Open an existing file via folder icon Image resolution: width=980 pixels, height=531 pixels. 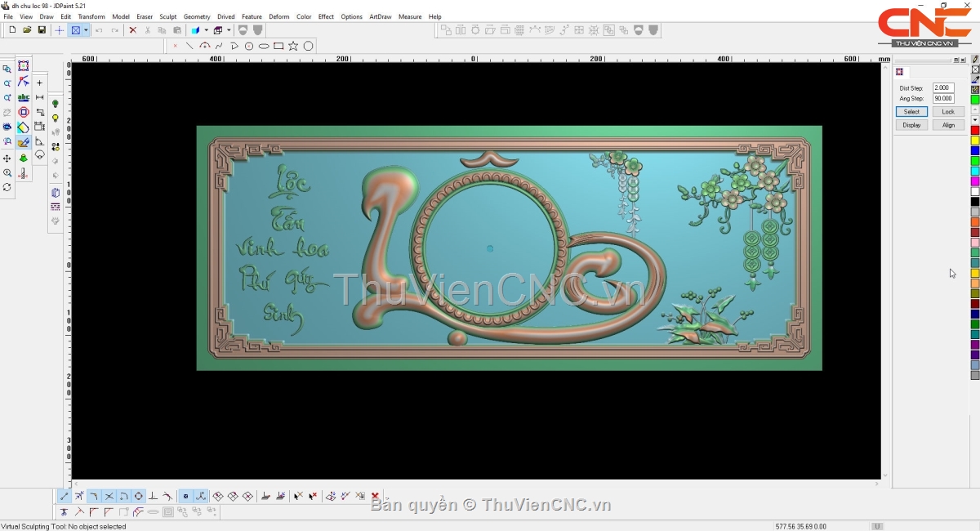coord(27,30)
